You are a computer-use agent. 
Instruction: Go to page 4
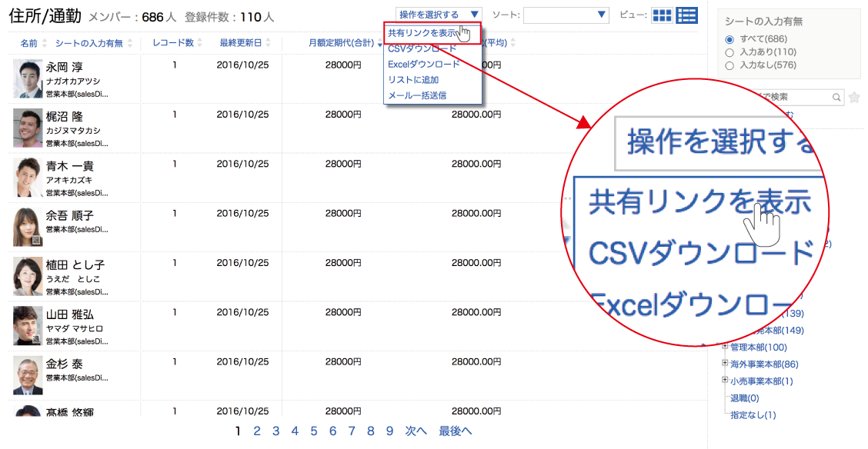click(295, 431)
